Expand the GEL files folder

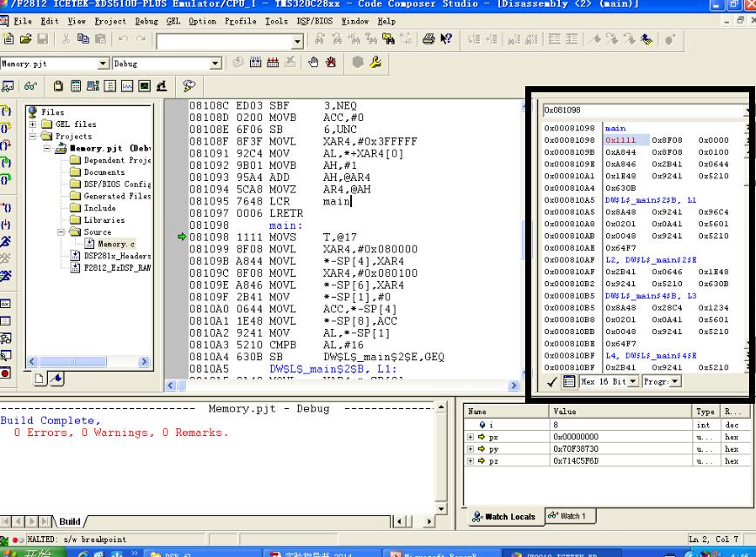[32, 124]
